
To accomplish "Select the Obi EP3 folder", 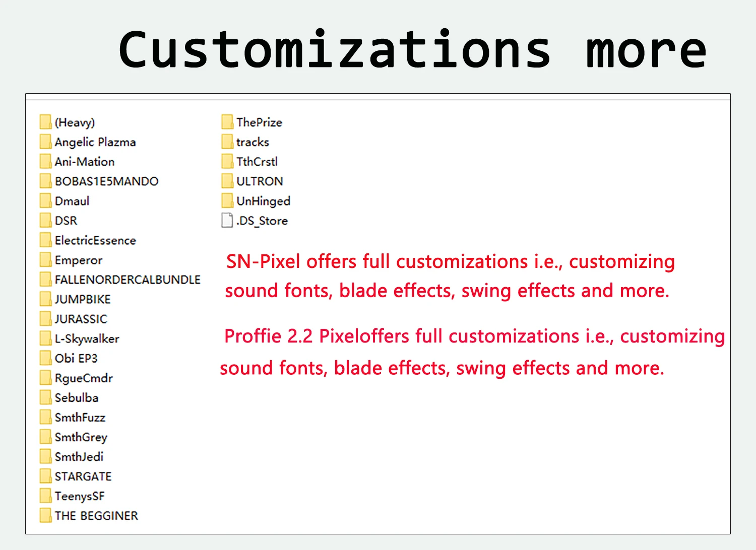I will pos(69,358).
